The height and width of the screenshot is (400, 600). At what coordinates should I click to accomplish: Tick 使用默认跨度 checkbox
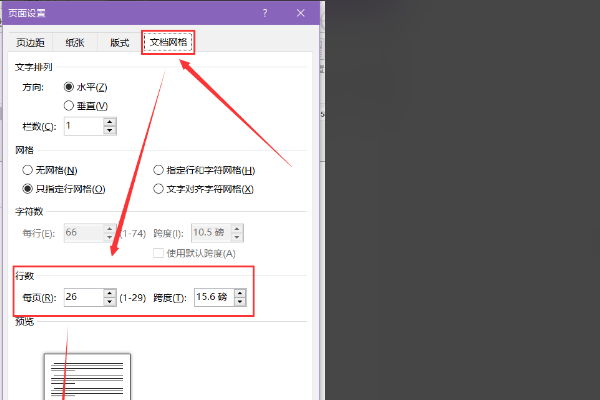pyautogui.click(x=158, y=253)
